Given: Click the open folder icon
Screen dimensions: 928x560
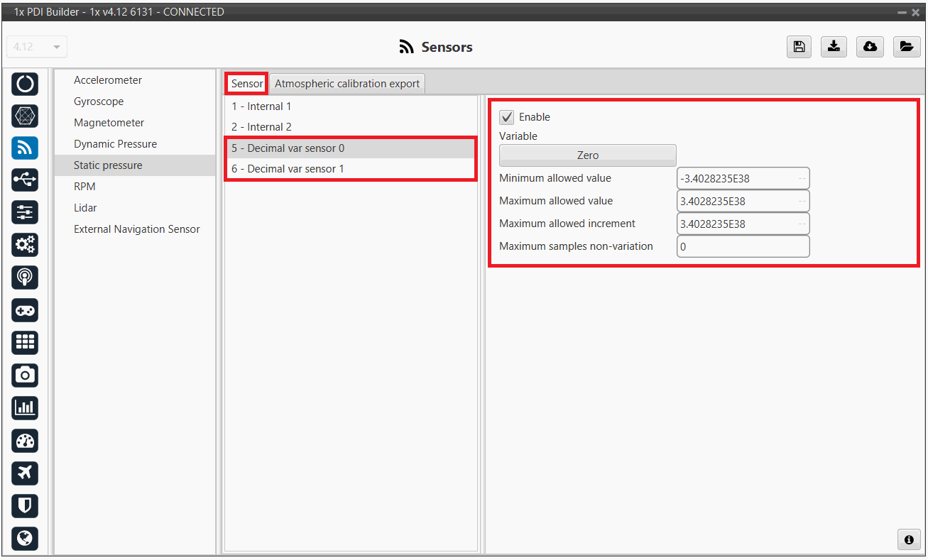Looking at the screenshot, I should point(906,47).
